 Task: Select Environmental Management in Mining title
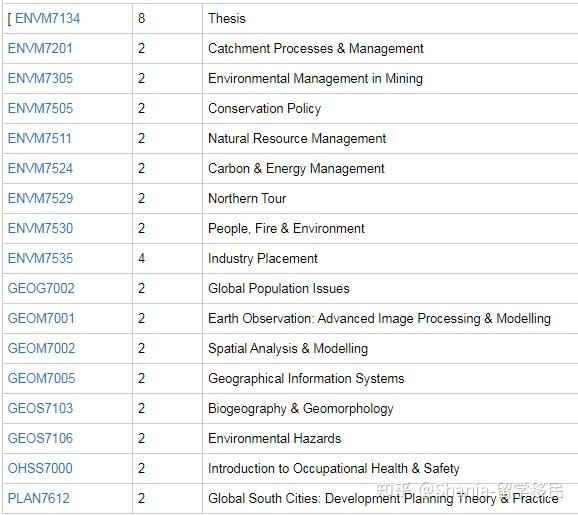tap(316, 78)
